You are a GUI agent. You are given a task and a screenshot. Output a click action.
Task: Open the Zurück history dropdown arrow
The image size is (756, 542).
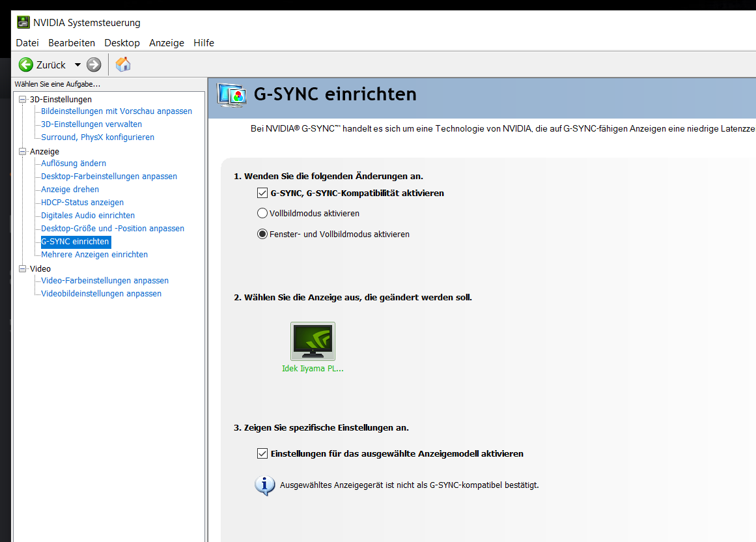click(77, 64)
